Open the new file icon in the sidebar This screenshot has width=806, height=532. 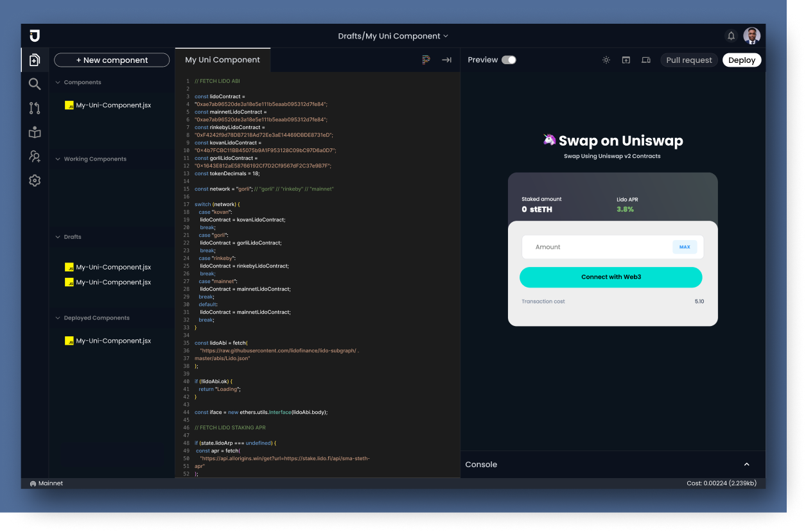35,60
